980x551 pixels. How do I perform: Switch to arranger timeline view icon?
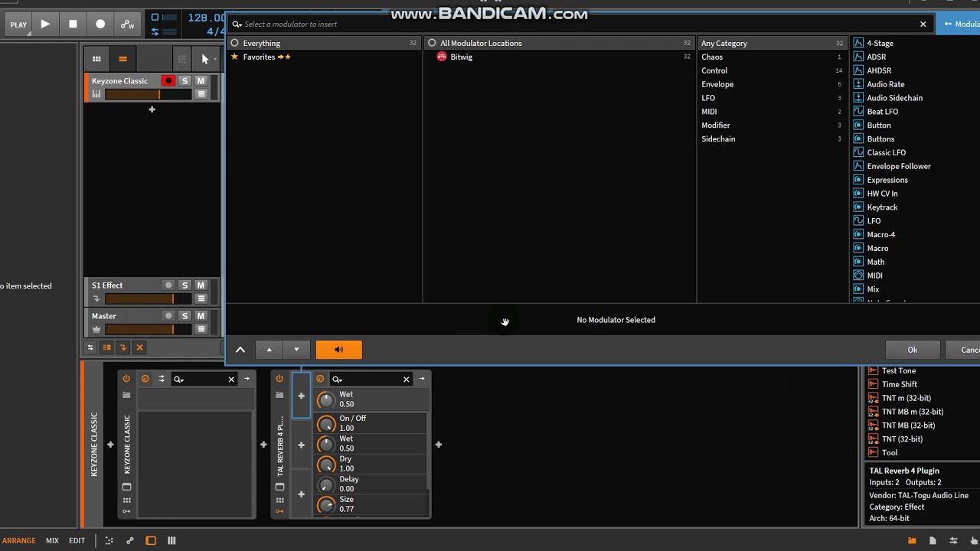click(122, 59)
